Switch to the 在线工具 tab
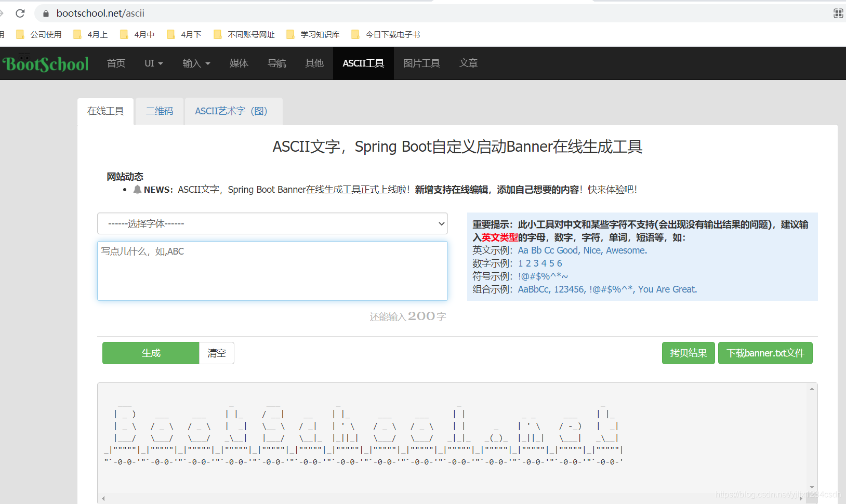 [x=105, y=111]
